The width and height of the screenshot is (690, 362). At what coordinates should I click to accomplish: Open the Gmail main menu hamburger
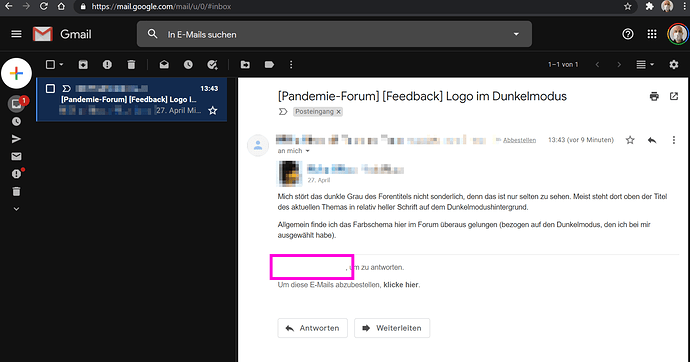(16, 34)
